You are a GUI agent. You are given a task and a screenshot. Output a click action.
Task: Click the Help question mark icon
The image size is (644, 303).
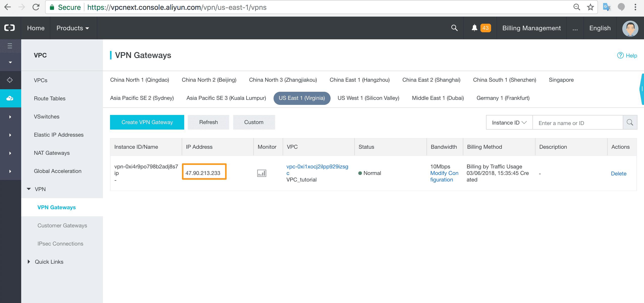620,55
